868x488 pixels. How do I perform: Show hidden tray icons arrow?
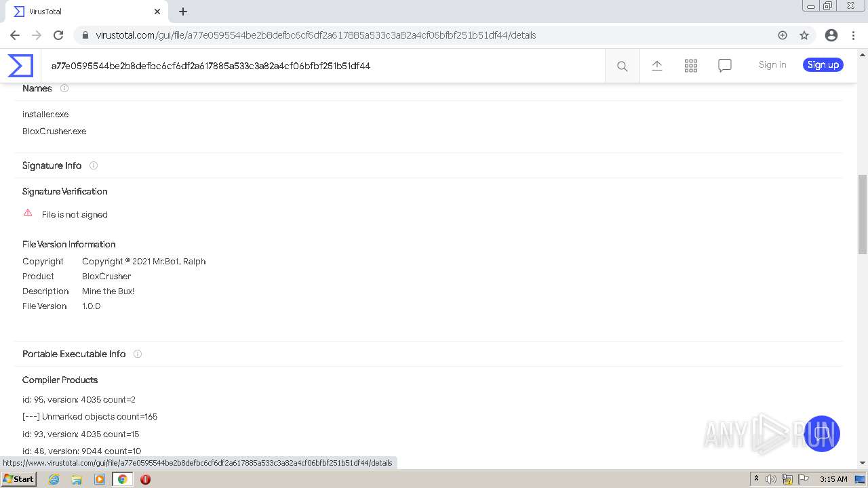(x=756, y=479)
